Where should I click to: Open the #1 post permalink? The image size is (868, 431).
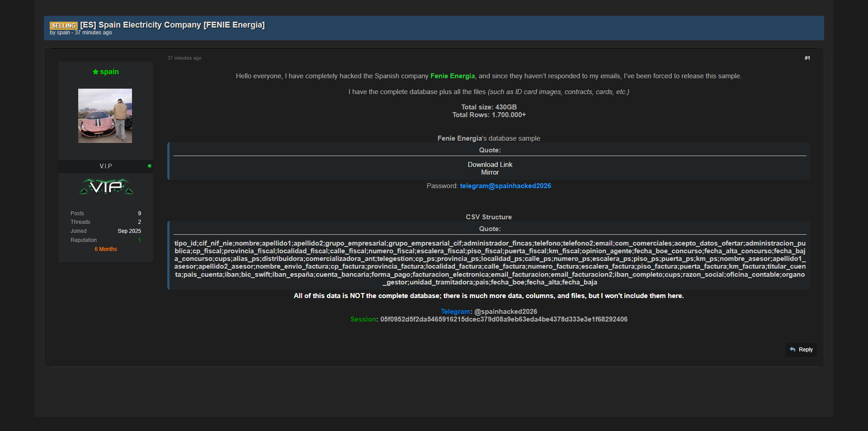[x=807, y=58]
